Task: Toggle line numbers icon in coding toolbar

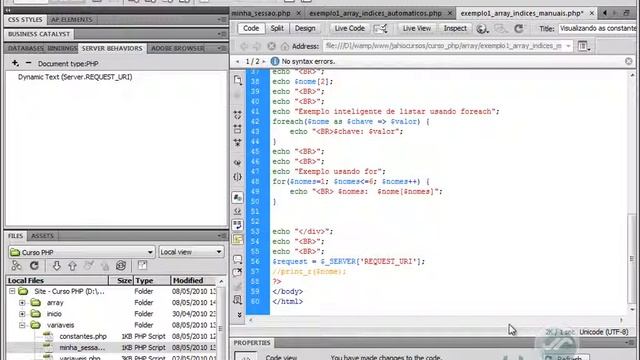Action: tap(238, 198)
